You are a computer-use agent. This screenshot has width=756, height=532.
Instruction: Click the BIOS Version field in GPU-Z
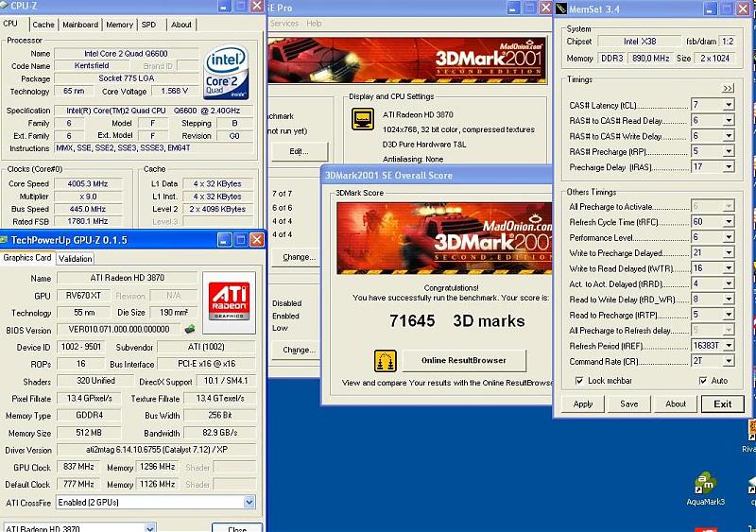coord(119,329)
